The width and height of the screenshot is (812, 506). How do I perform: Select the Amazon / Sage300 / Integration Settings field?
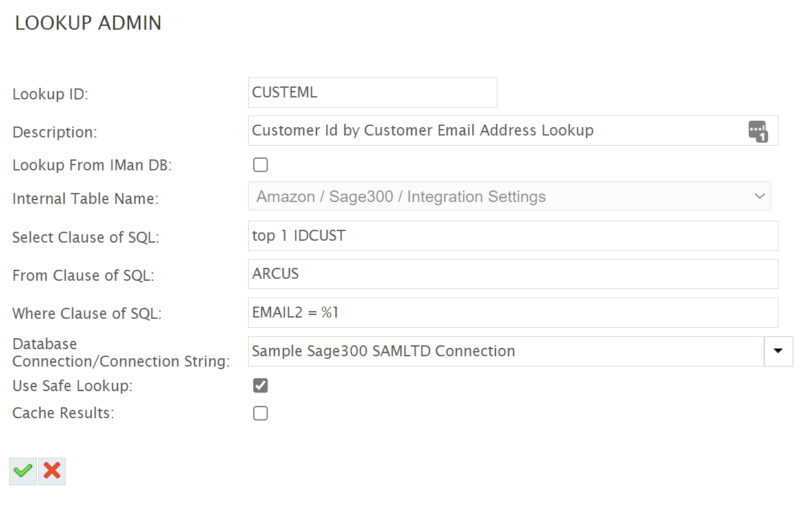point(452,196)
